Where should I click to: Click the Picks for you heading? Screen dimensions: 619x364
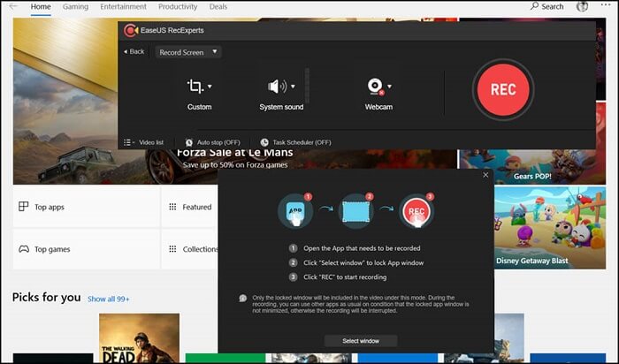46,298
